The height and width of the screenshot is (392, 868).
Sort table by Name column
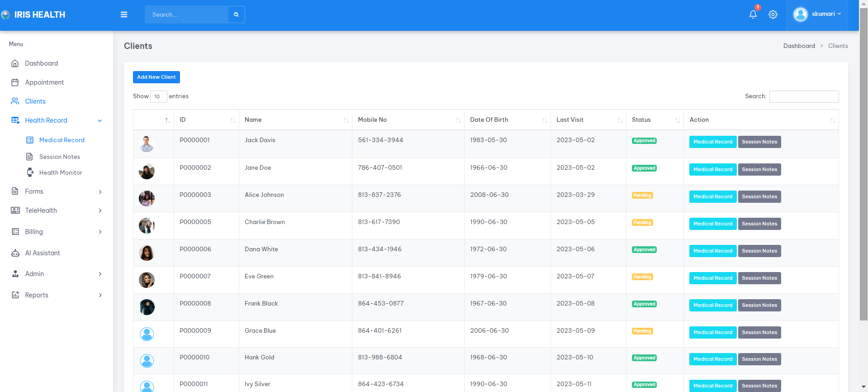295,120
